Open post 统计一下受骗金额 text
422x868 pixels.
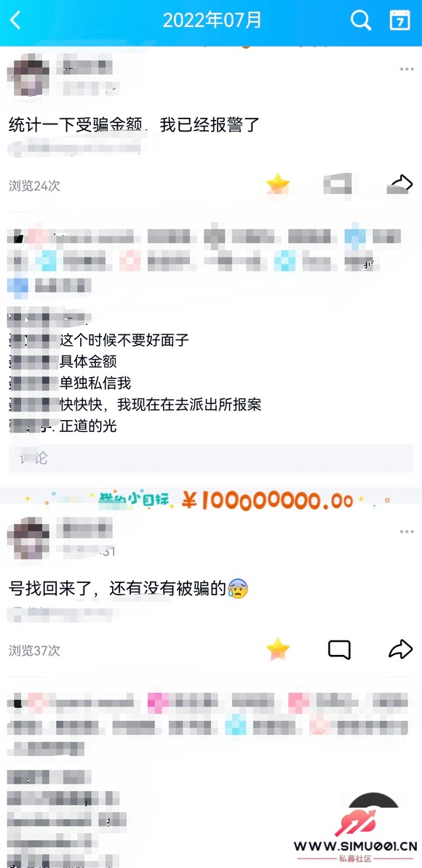134,125
